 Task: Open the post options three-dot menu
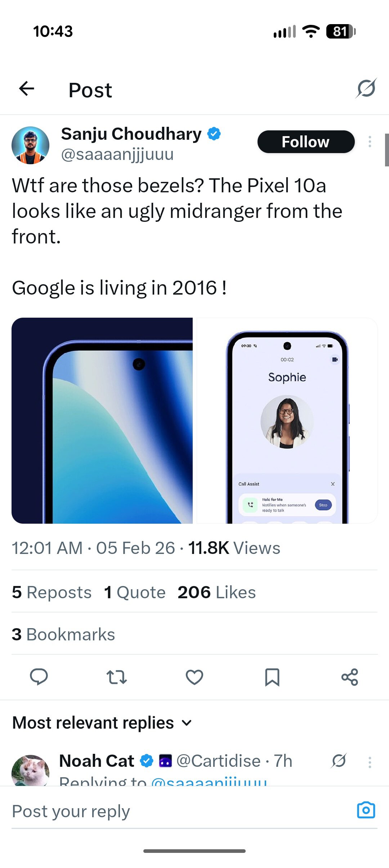point(370,142)
